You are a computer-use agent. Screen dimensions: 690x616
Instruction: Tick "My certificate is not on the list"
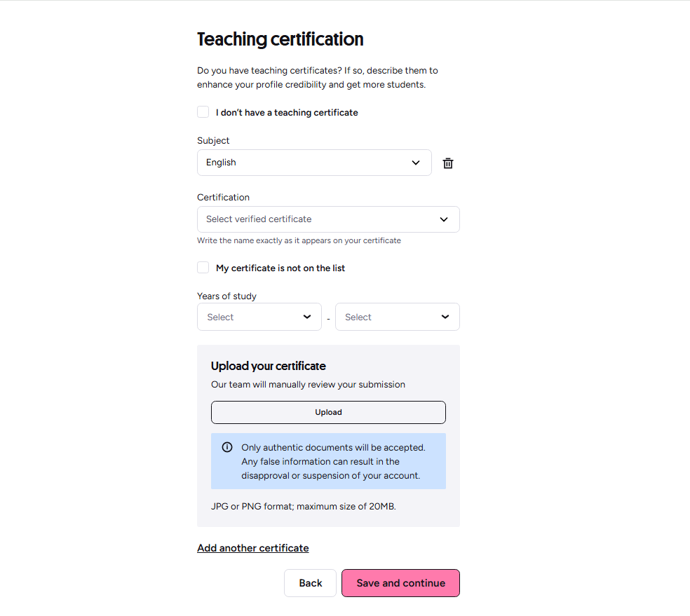(x=203, y=267)
